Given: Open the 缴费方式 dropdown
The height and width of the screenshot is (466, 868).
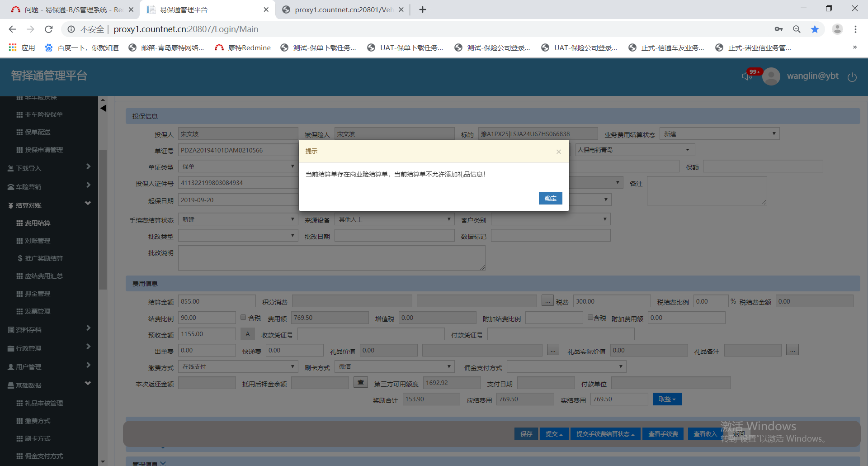Looking at the screenshot, I should point(238,366).
